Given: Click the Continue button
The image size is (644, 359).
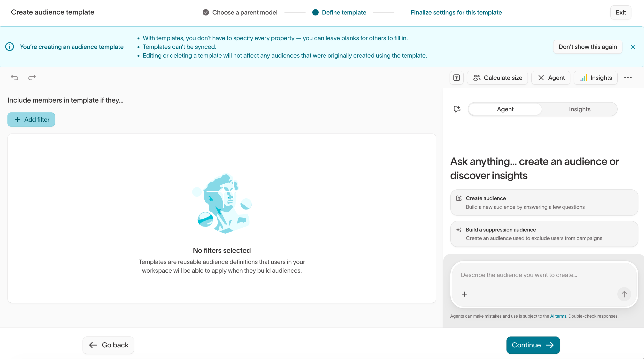Looking at the screenshot, I should [533, 345].
